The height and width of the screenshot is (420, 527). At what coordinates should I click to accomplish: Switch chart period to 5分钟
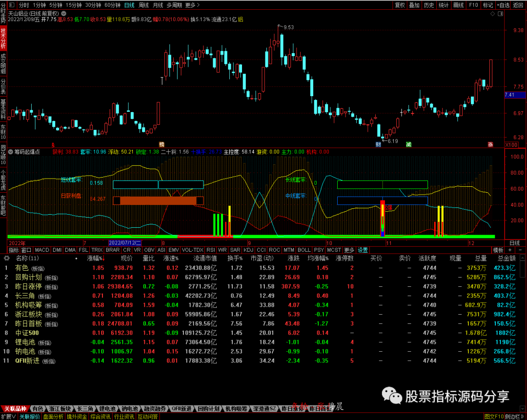[x=56, y=5]
